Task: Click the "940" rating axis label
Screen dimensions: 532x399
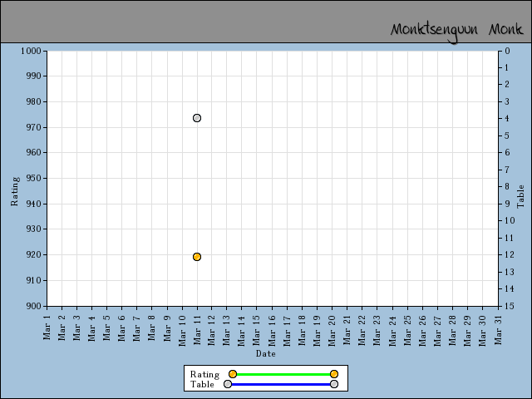Action: click(33, 204)
